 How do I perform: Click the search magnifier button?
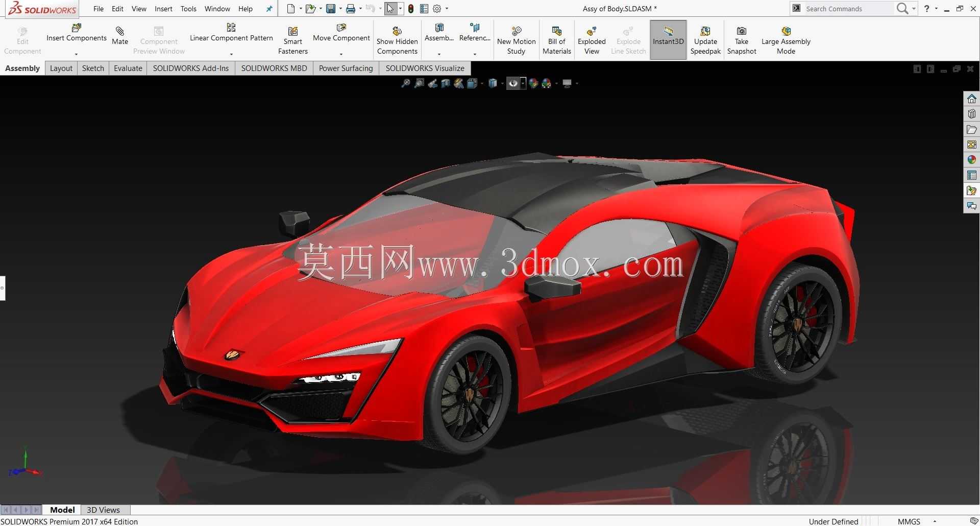(902, 9)
